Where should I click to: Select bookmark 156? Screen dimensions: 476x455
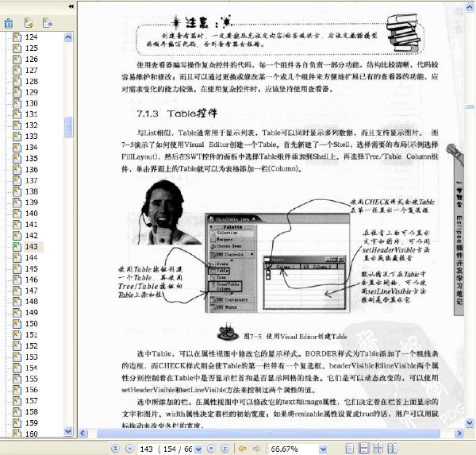(x=31, y=390)
